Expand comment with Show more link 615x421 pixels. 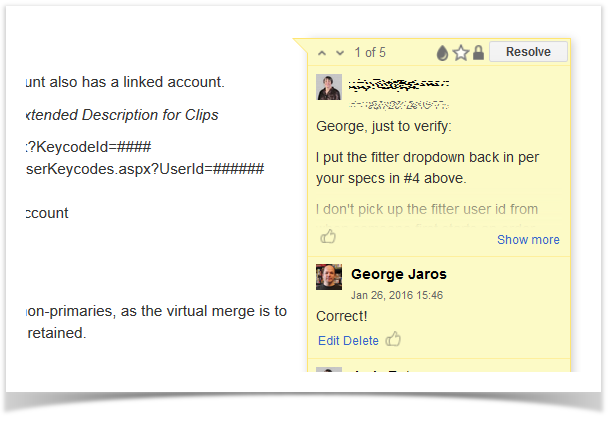point(528,240)
